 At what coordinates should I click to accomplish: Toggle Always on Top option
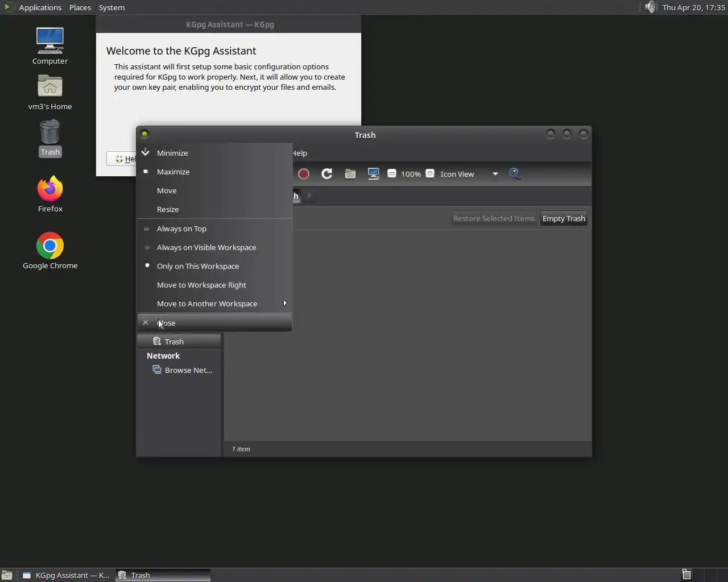[215, 228]
